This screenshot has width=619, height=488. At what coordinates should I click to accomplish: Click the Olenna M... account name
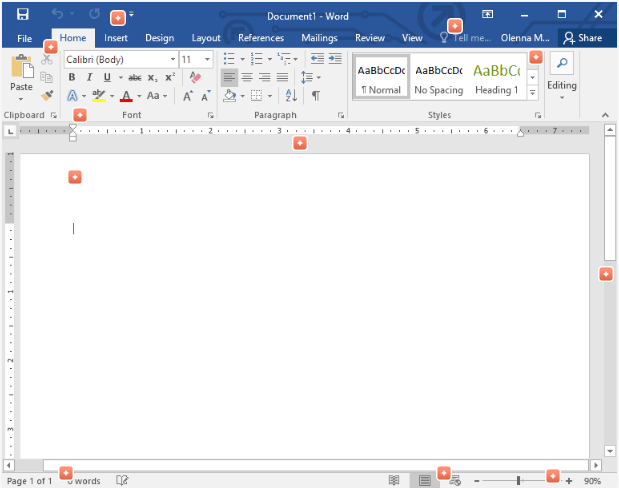[x=525, y=38]
